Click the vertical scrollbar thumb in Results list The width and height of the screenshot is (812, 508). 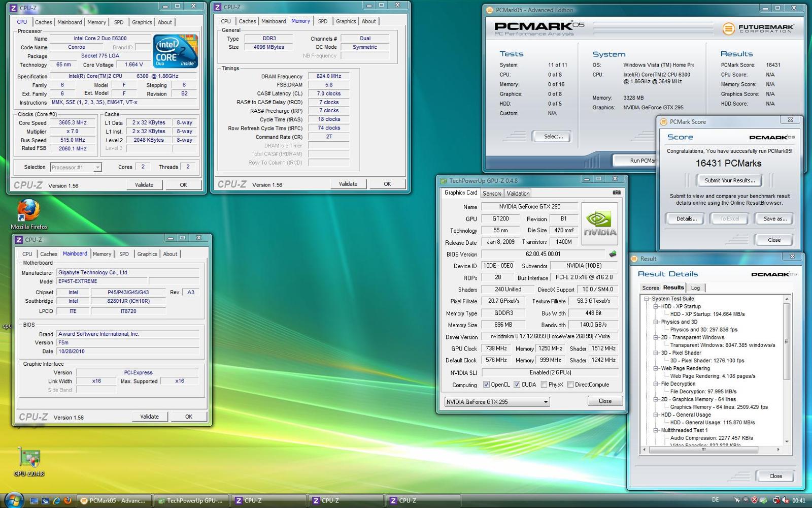pyautogui.click(x=787, y=341)
